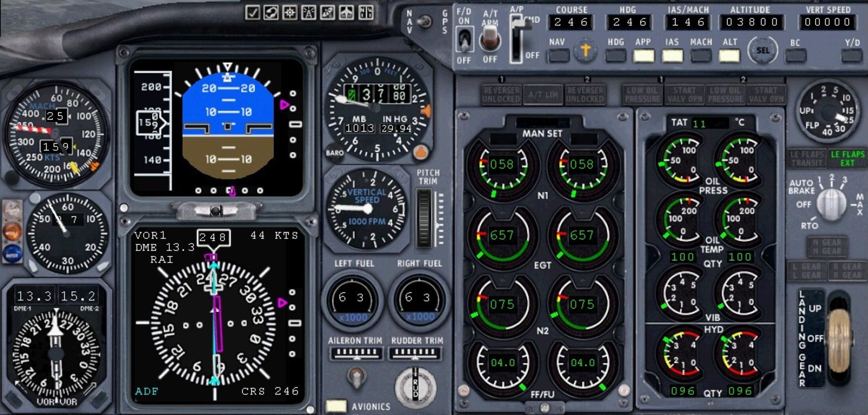
Task: Click the PITCH TRIM wheel
Action: tap(425, 218)
